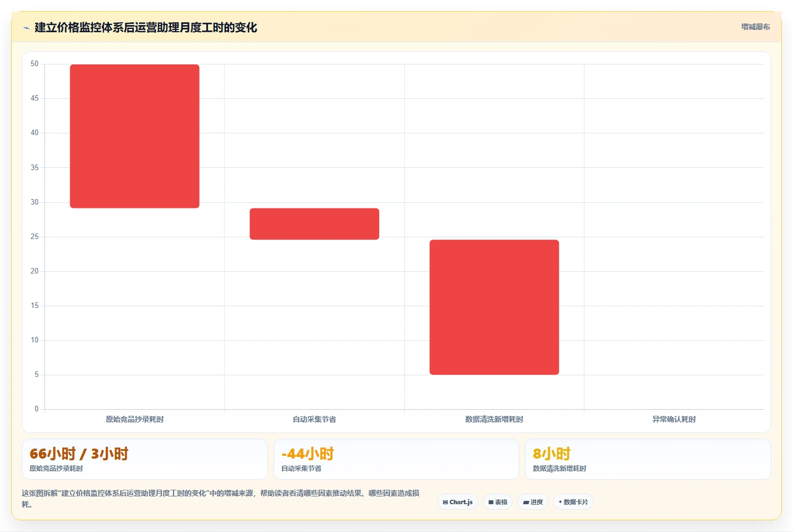Image resolution: width=793 pixels, height=532 pixels.
Task: Click the red 自动采集节省 waterfall bar
Action: (314, 224)
